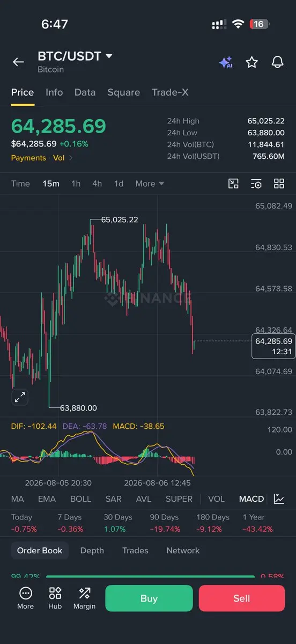Viewport: 296px width, 644px height.
Task: Open the Network tab
Action: 183,551
